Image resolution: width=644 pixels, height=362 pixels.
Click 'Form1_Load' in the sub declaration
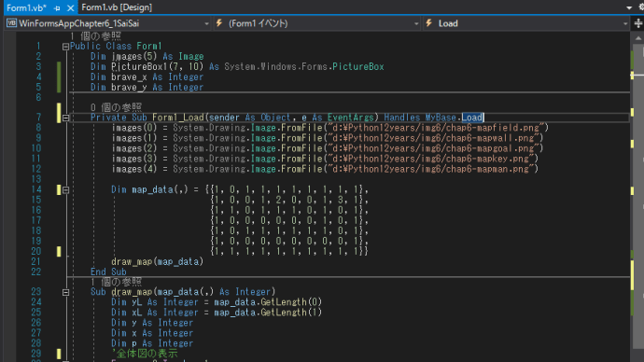pyautogui.click(x=178, y=118)
